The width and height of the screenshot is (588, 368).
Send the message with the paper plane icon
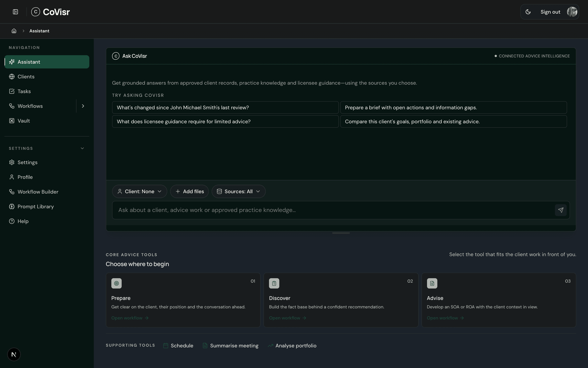(x=561, y=210)
